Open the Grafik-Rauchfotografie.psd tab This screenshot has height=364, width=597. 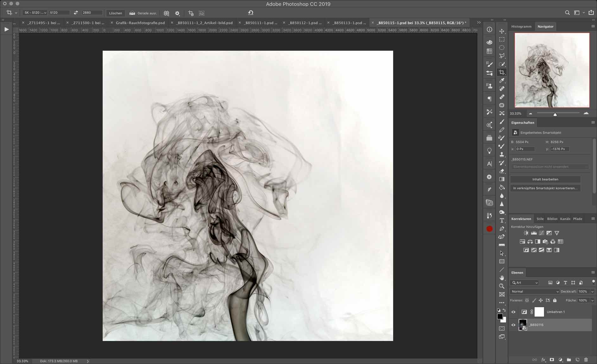(140, 23)
